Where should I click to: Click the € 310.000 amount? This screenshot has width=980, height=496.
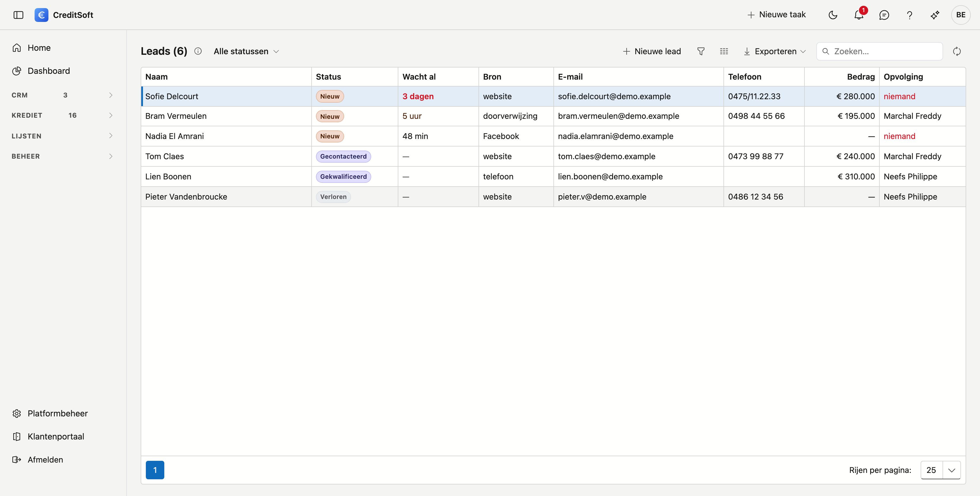856,176
